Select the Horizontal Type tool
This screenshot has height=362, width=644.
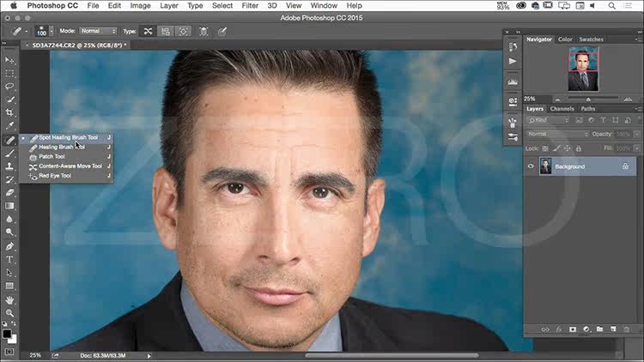click(9, 259)
